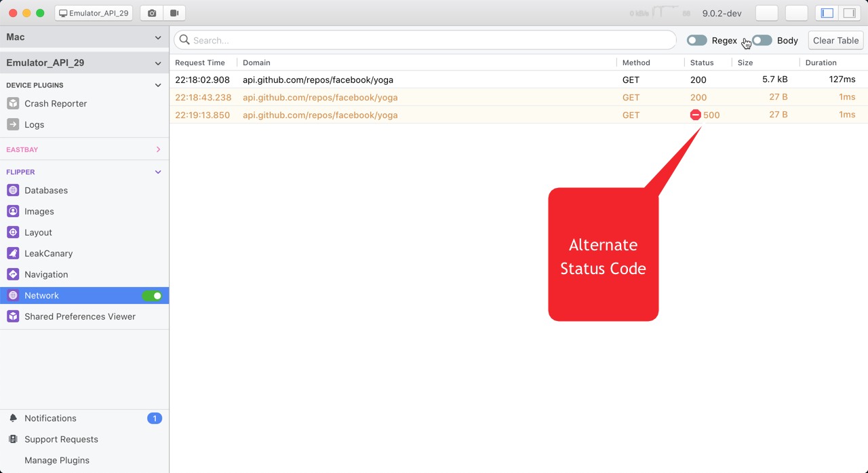Viewport: 868px width, 473px height.
Task: Click the 127ms duration cell
Action: [842, 79]
